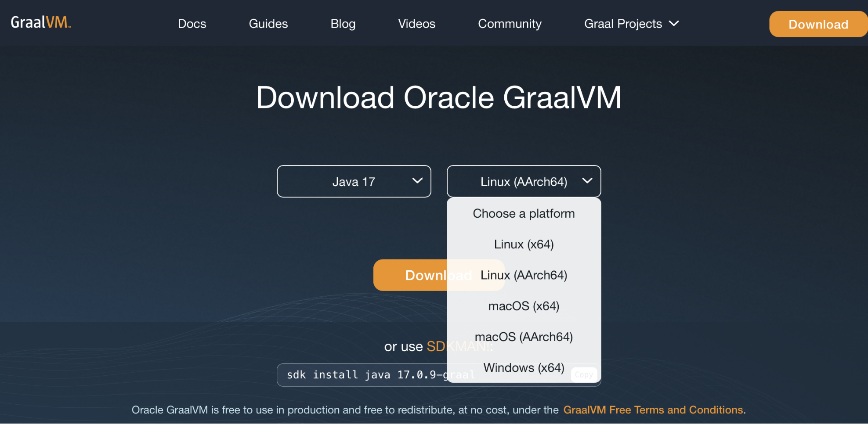This screenshot has width=868, height=424.
Task: Pick macOS (x64) platform
Action: (x=524, y=306)
